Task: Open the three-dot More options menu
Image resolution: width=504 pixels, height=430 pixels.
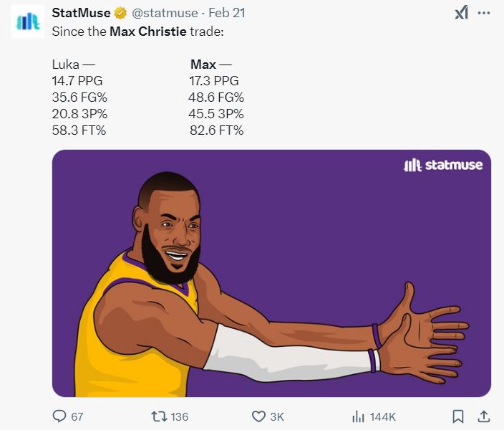Action: [484, 13]
